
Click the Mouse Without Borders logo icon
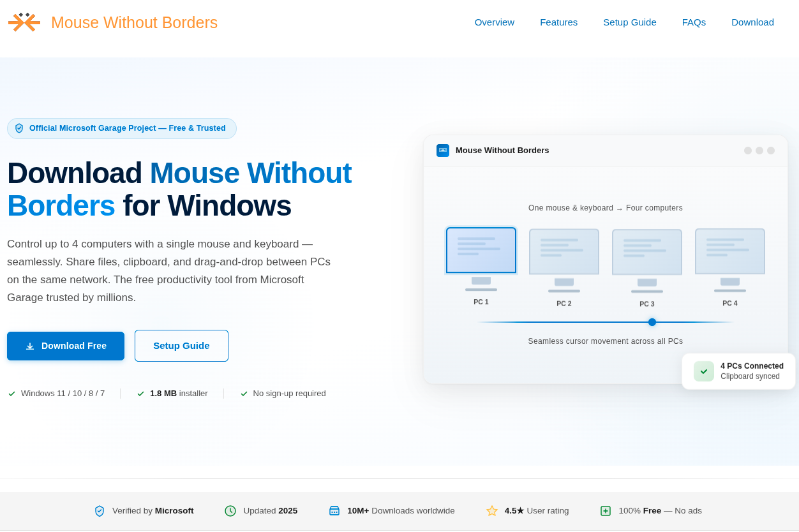point(24,22)
